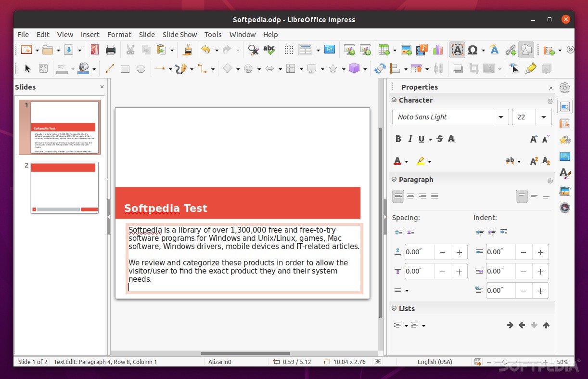Screen dimensions: 588x379
Task: Toggle Superscript formatting
Action: [x=534, y=161]
